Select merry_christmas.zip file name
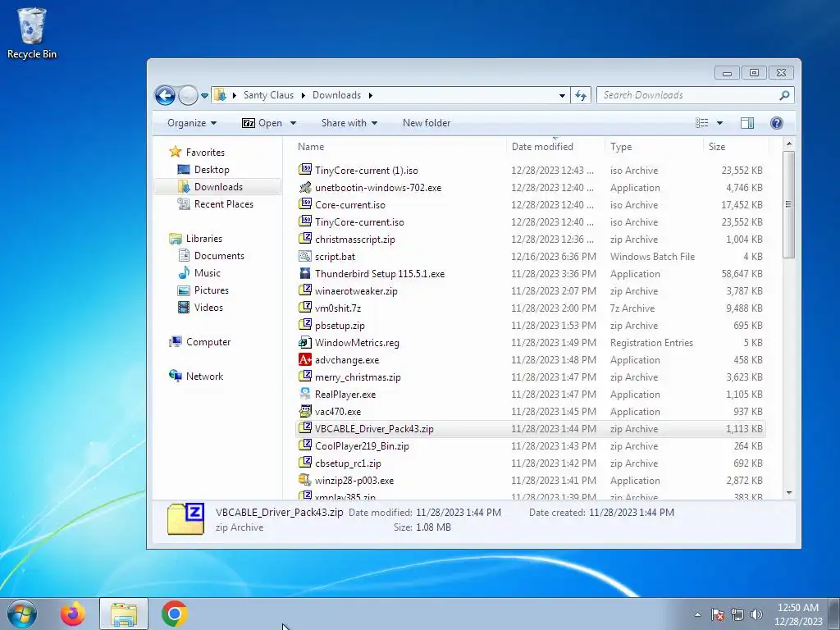840x630 pixels. tap(358, 377)
